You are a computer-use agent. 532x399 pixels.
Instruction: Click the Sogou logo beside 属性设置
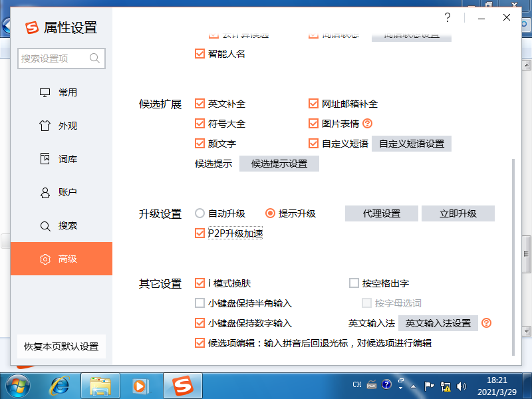tap(32, 27)
